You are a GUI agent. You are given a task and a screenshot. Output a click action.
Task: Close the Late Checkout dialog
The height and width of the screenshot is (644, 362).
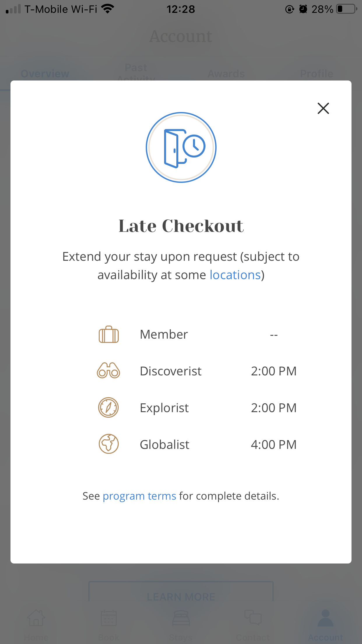[323, 108]
